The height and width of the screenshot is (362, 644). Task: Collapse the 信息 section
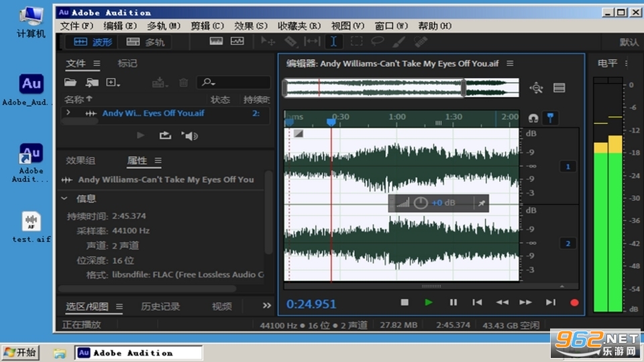[64, 198]
